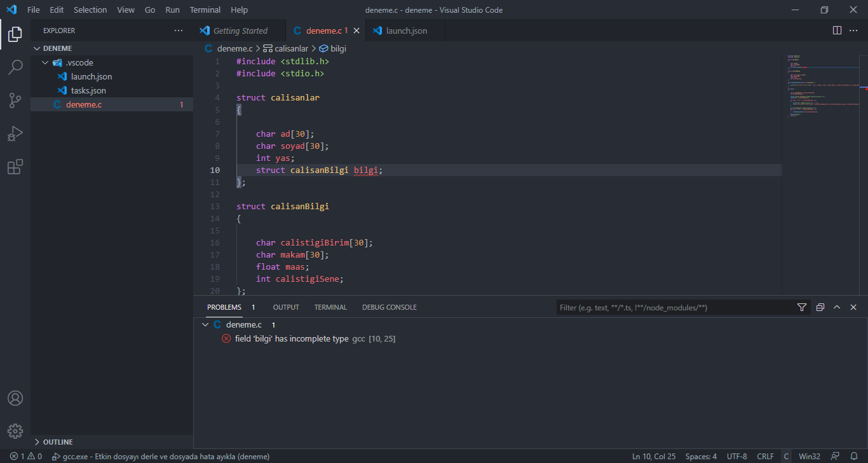This screenshot has height=463, width=868.
Task: Select the C language mode indicator
Action: (x=786, y=457)
